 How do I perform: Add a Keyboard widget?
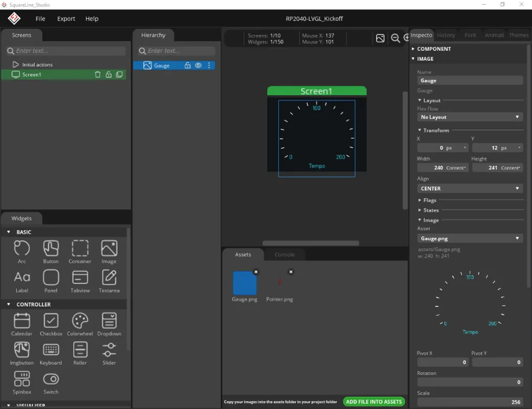pos(51,353)
